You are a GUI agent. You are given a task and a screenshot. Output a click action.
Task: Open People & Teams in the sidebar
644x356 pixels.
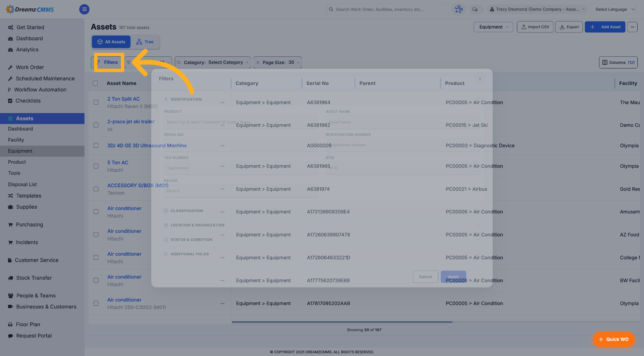[36, 296]
